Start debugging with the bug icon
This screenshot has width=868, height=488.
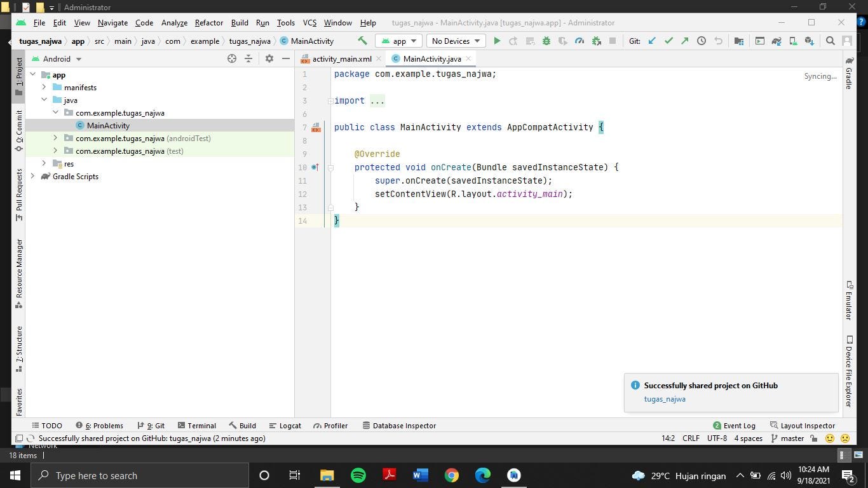[x=545, y=41]
